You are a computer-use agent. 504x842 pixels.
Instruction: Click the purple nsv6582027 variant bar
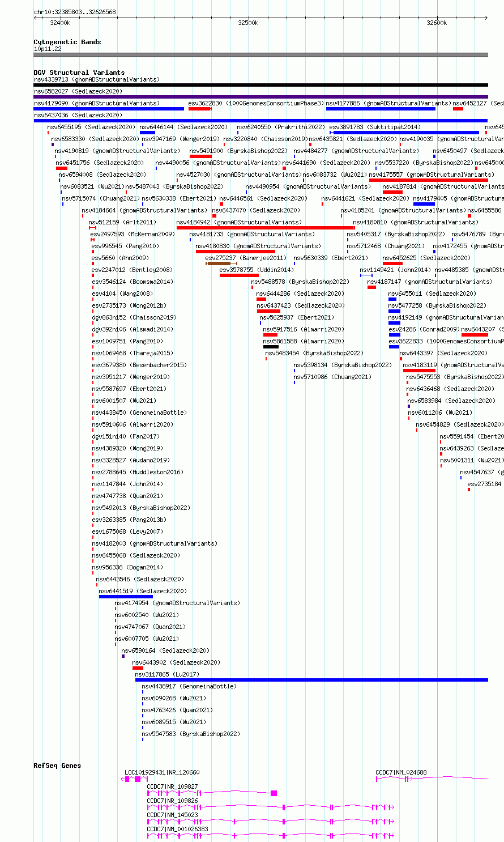pyautogui.click(x=260, y=97)
